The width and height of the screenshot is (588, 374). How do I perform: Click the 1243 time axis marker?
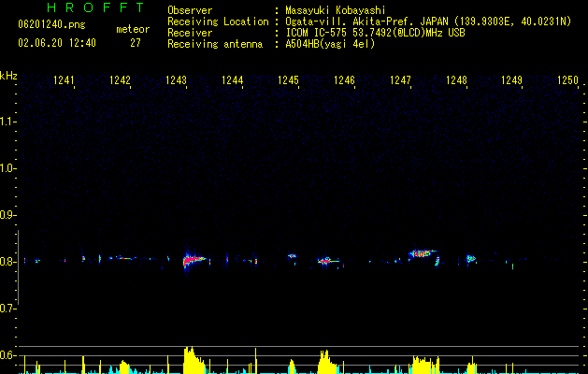click(x=176, y=80)
